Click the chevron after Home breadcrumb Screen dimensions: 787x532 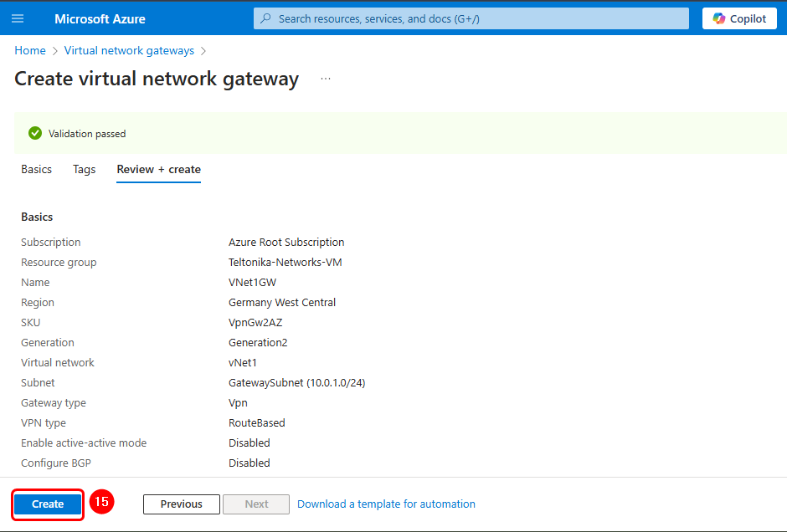[55, 51]
